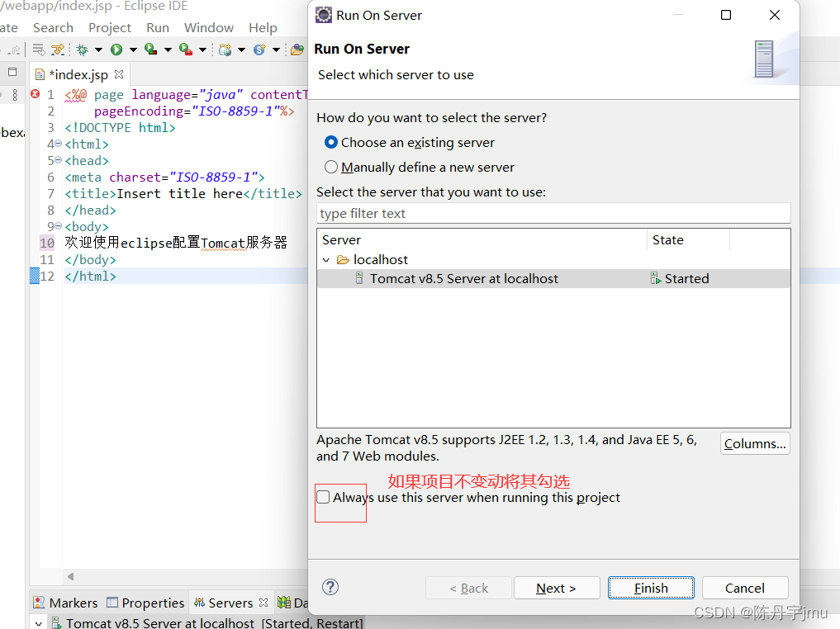This screenshot has width=840, height=629.
Task: Launch Coverage run icon in toolbar
Action: coord(150,50)
